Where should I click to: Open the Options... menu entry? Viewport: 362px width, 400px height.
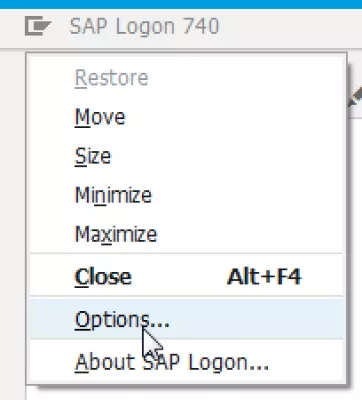coord(186,319)
